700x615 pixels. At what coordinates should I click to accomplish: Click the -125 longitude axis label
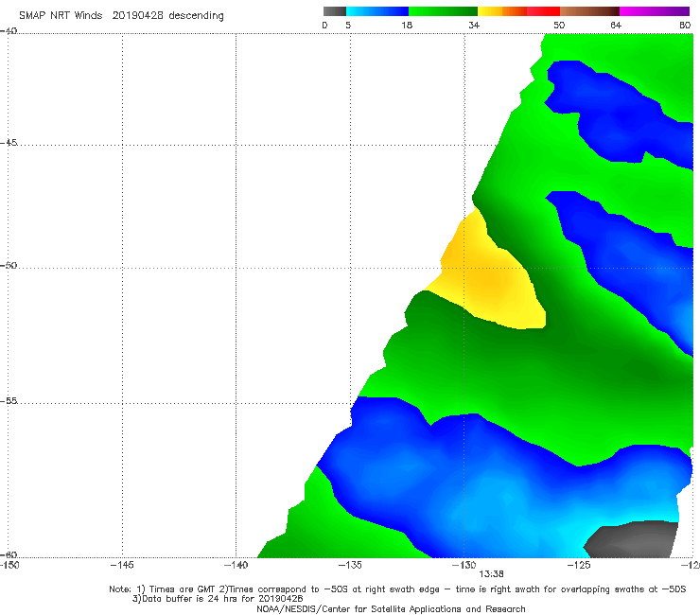579,566
